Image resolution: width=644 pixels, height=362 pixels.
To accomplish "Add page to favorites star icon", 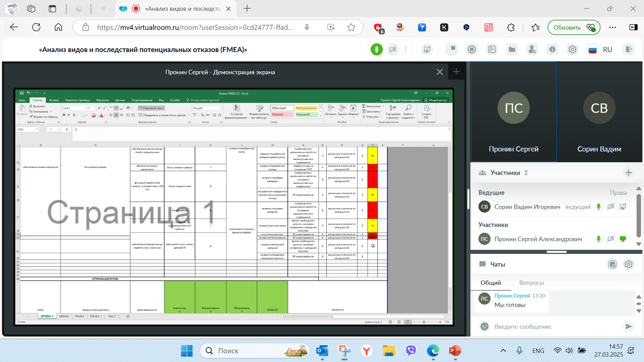I will 351,27.
